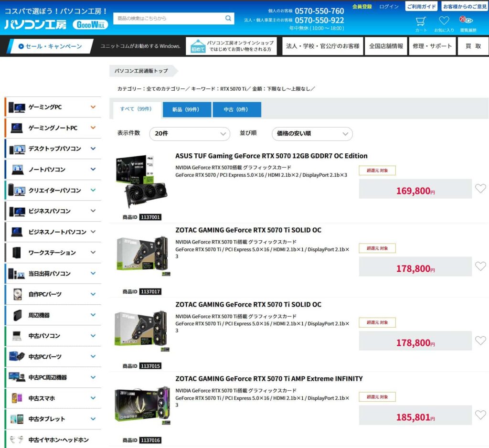Screen dimensions: 489x448
Task: Open the 表示件数 20件 dropdown
Action: click(x=190, y=134)
